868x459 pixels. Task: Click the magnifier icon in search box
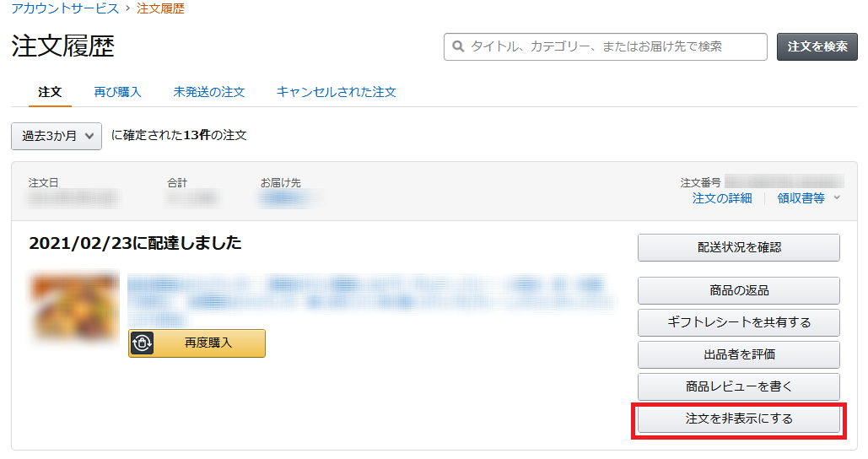point(458,46)
